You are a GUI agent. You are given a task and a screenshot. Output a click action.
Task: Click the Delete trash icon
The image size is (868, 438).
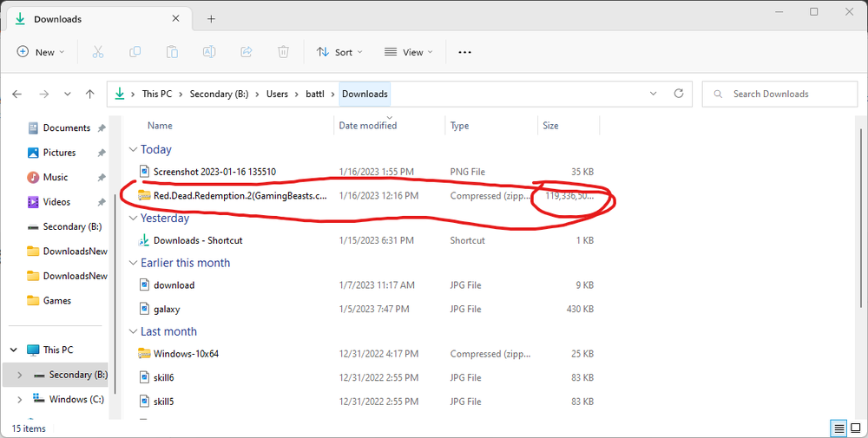[x=284, y=52]
